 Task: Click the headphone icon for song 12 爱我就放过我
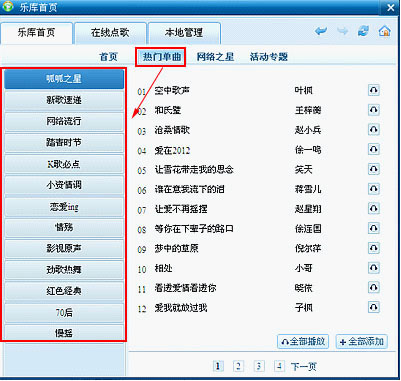374,307
